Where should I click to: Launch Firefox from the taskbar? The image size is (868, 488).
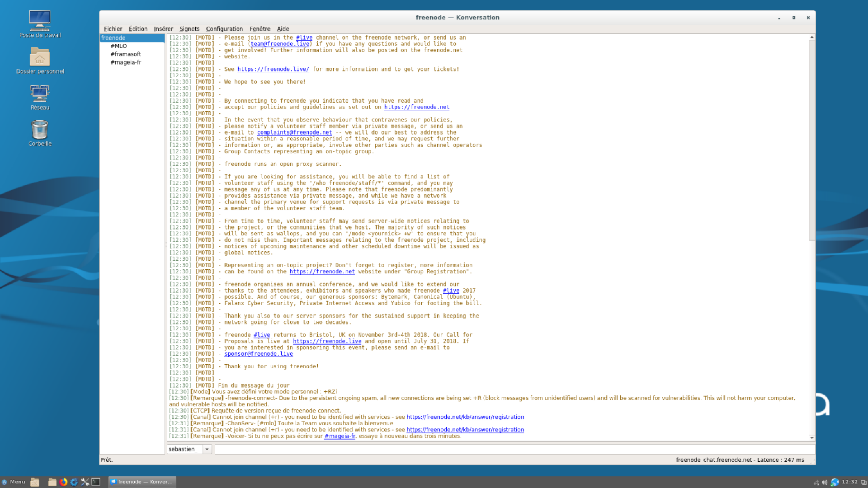(x=63, y=482)
